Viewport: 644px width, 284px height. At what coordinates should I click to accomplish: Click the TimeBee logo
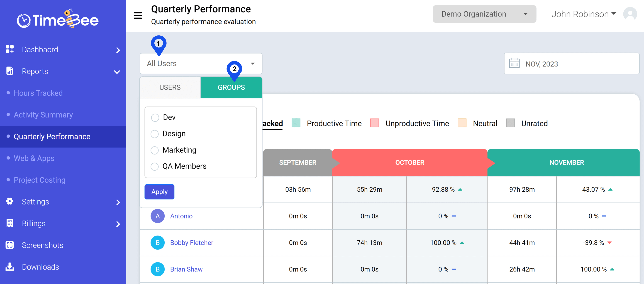coord(58,20)
